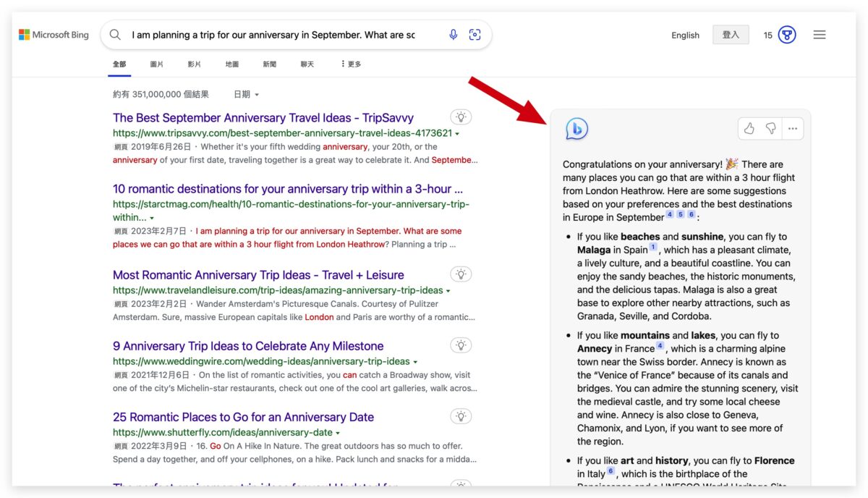Click the weddingwire.com green URL text

coord(261,361)
